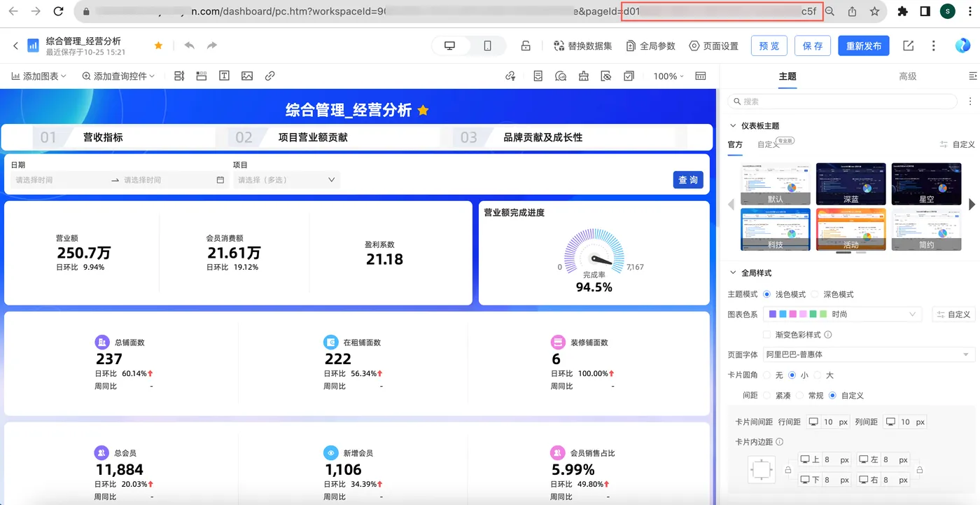Click the 保存 save button

coord(813,46)
